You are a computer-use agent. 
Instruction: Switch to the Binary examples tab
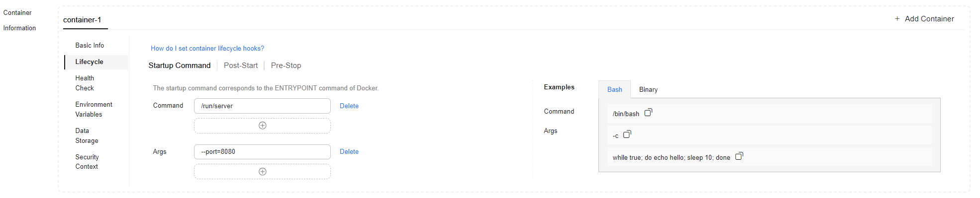[648, 89]
